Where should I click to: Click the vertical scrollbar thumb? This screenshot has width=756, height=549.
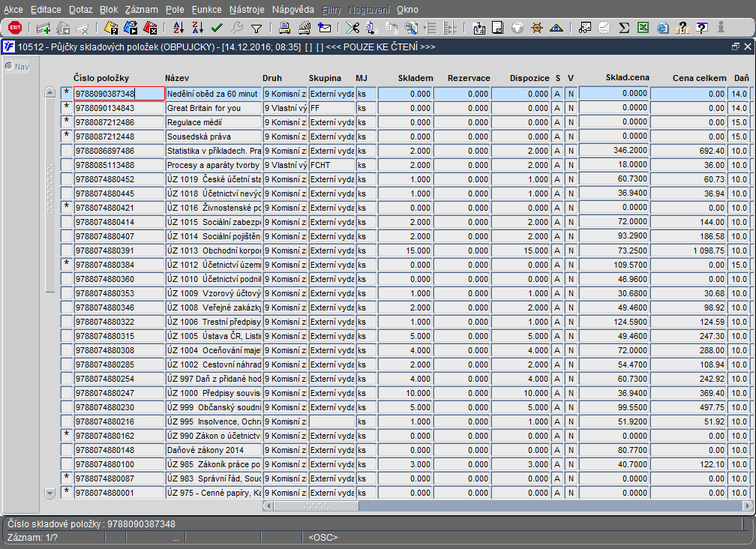click(x=49, y=195)
